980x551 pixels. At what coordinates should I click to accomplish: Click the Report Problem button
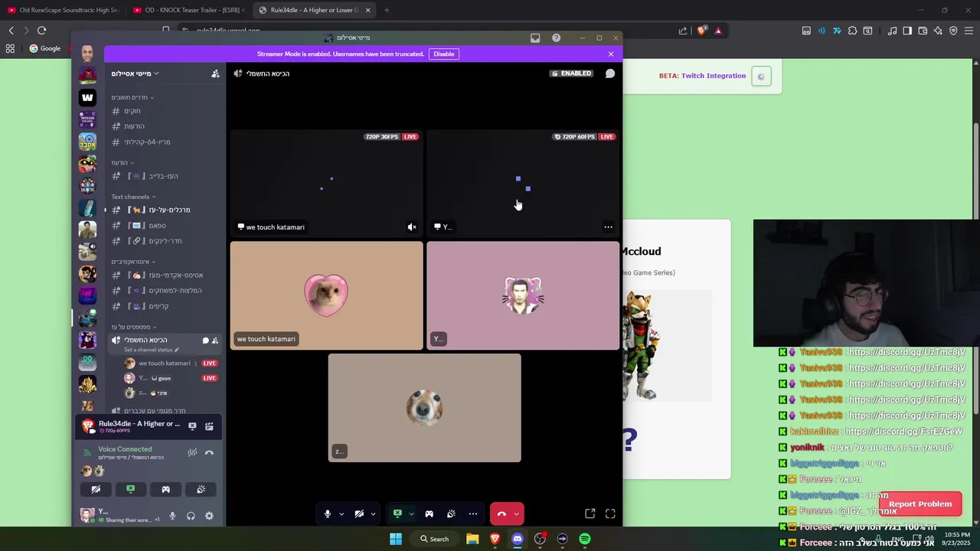pos(920,504)
